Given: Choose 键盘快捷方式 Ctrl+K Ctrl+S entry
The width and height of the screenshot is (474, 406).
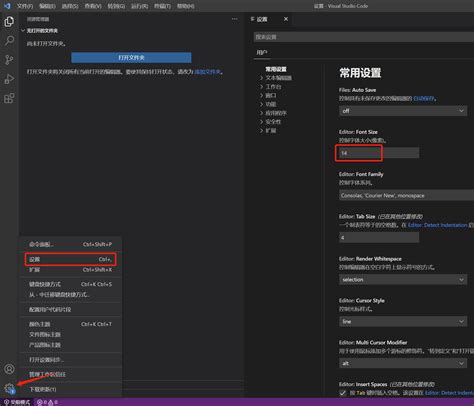Looking at the screenshot, I should (x=70, y=284).
